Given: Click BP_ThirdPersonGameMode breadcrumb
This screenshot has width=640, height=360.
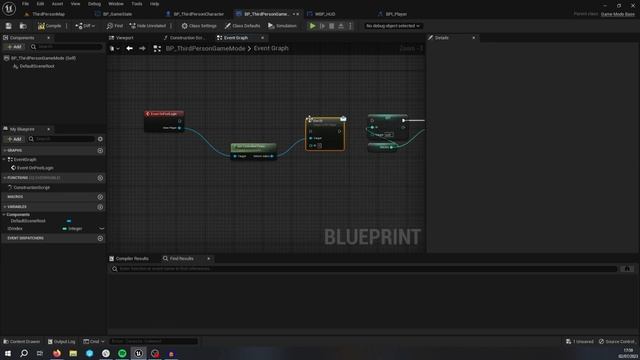Looking at the screenshot, I should (205, 49).
